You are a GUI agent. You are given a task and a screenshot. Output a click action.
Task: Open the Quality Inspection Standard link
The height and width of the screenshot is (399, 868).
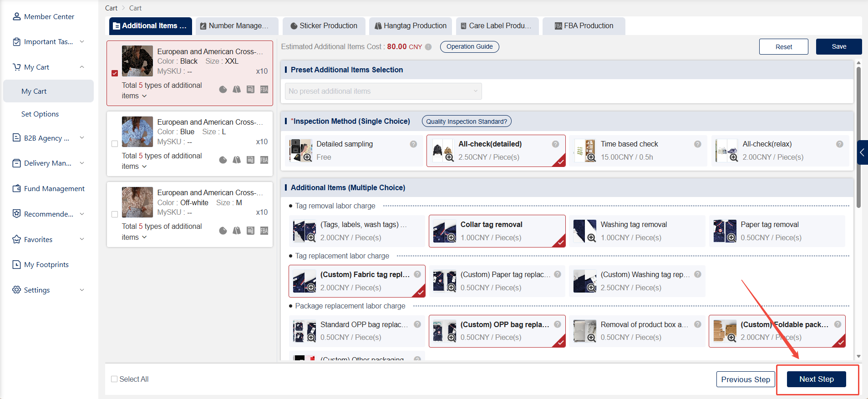[467, 121]
